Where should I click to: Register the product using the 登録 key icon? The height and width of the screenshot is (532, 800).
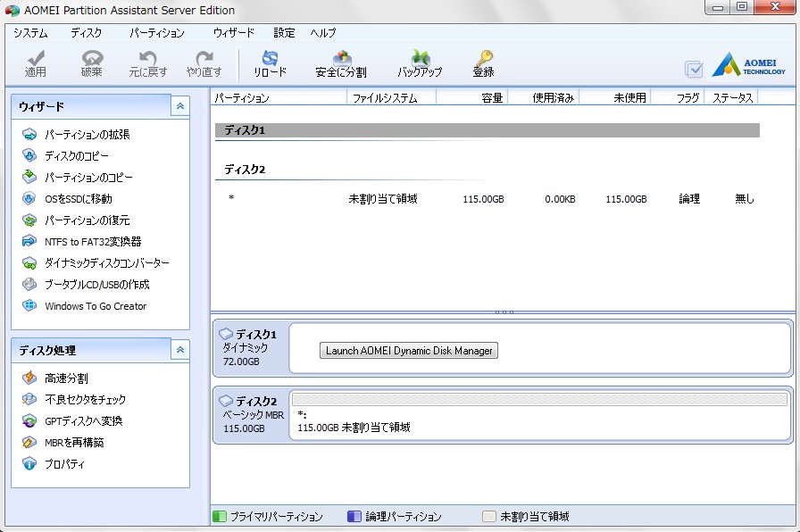coord(483,64)
